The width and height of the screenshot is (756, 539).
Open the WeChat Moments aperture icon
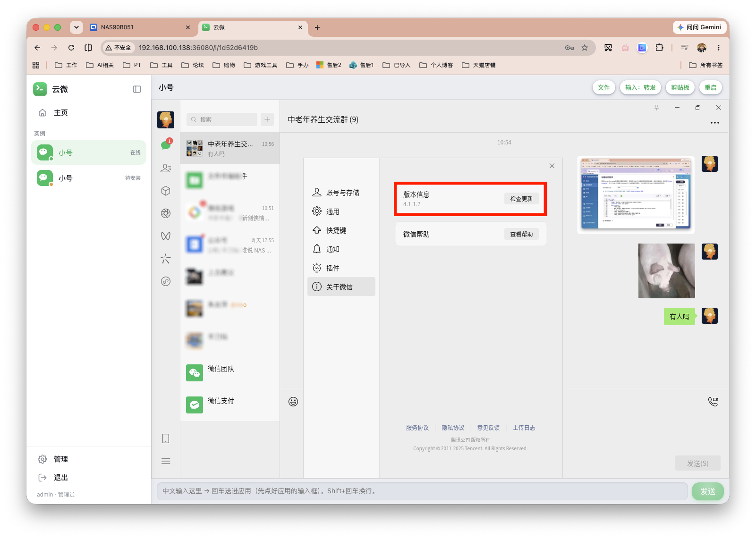point(166,213)
